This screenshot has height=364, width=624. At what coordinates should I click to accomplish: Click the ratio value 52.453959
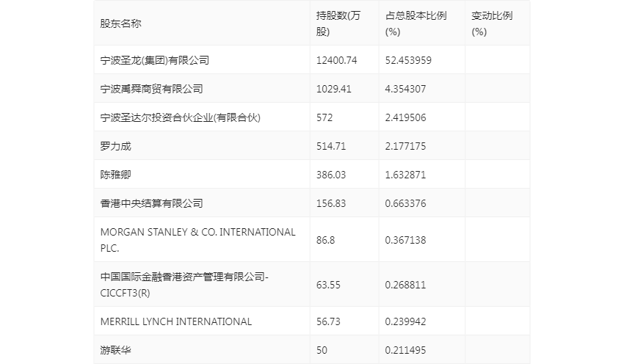[408, 60]
